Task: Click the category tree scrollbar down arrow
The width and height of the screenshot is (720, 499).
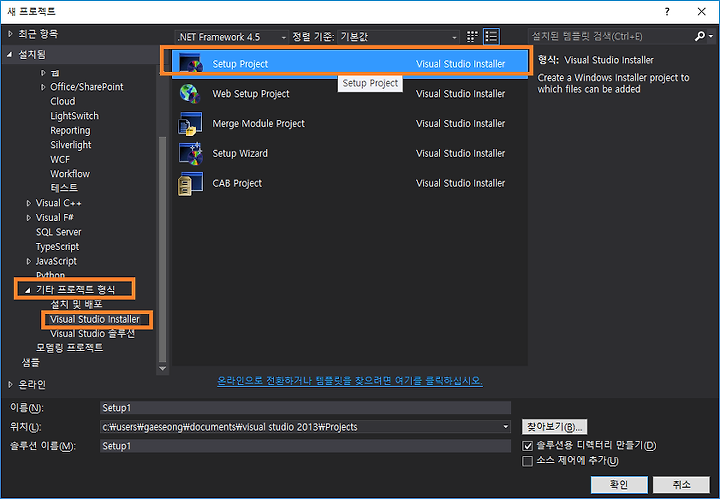Action: pos(162,368)
